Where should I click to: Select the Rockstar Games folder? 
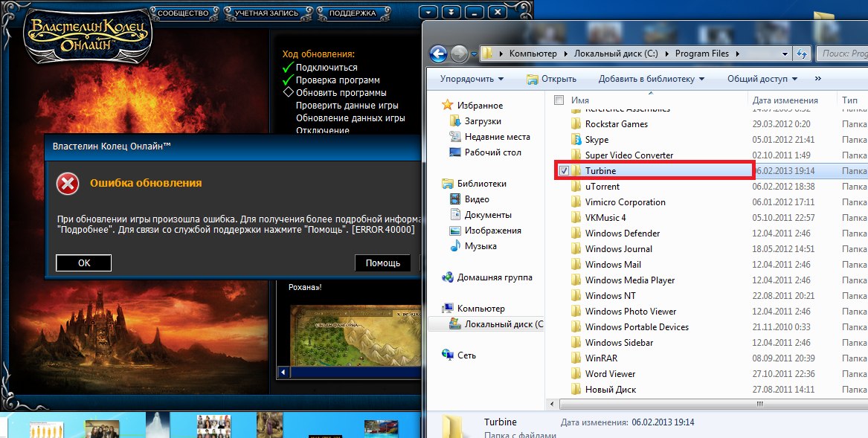[616, 124]
